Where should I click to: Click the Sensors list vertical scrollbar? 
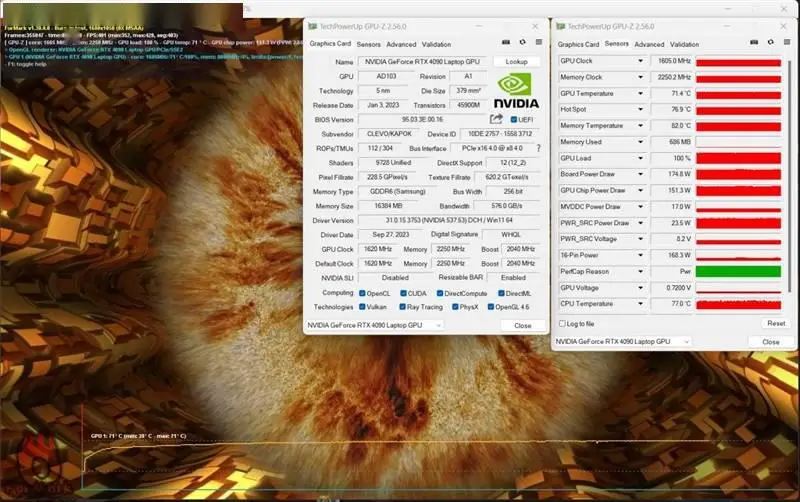[x=788, y=179]
